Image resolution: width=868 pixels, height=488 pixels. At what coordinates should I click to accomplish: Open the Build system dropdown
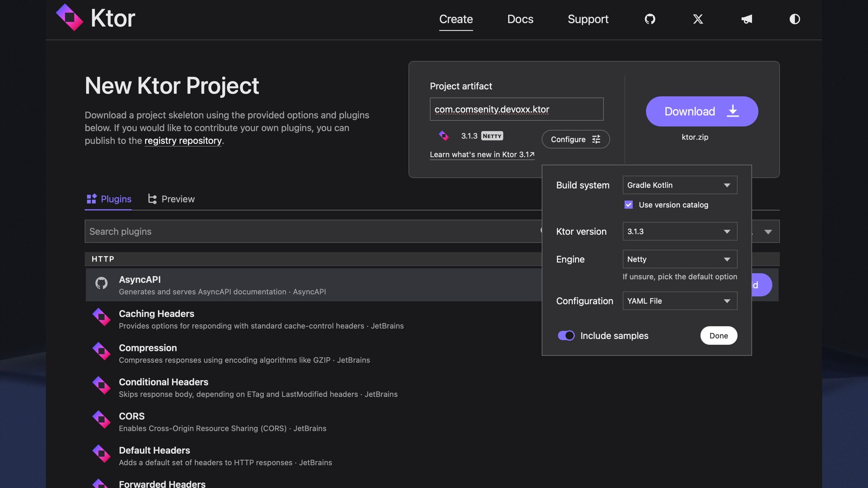point(679,185)
